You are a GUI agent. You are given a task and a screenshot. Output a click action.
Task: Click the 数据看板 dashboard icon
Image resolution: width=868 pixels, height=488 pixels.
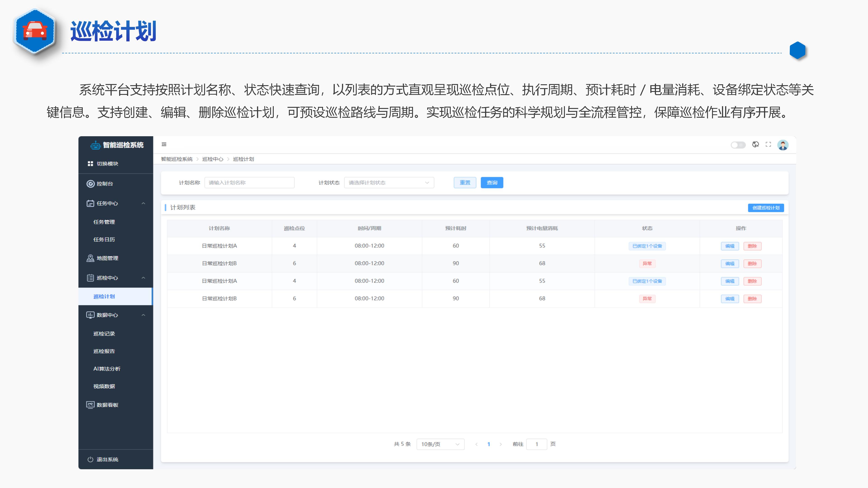[90, 405]
